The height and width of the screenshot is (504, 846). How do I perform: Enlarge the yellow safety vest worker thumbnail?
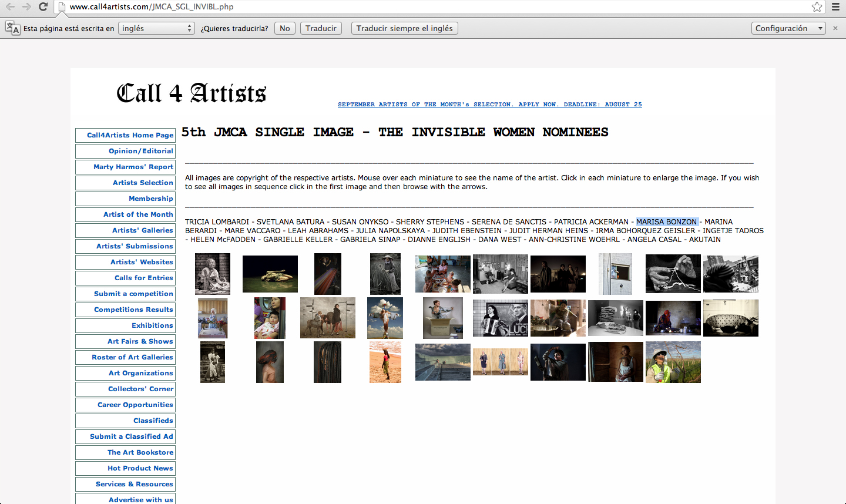673,362
